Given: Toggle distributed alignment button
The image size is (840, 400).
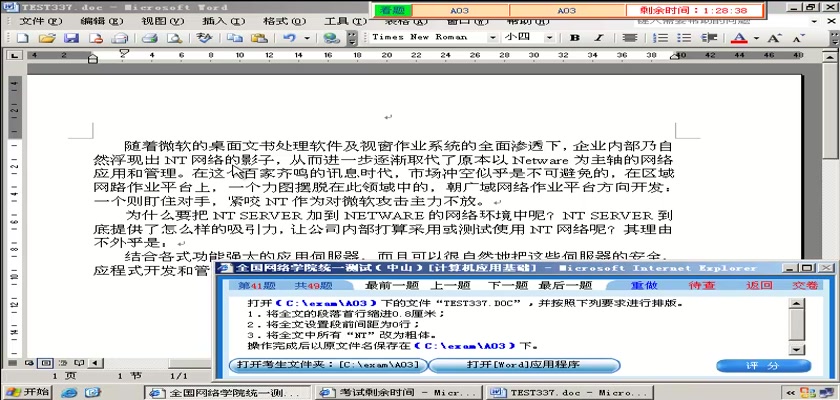Looking at the screenshot, I should click(629, 37).
